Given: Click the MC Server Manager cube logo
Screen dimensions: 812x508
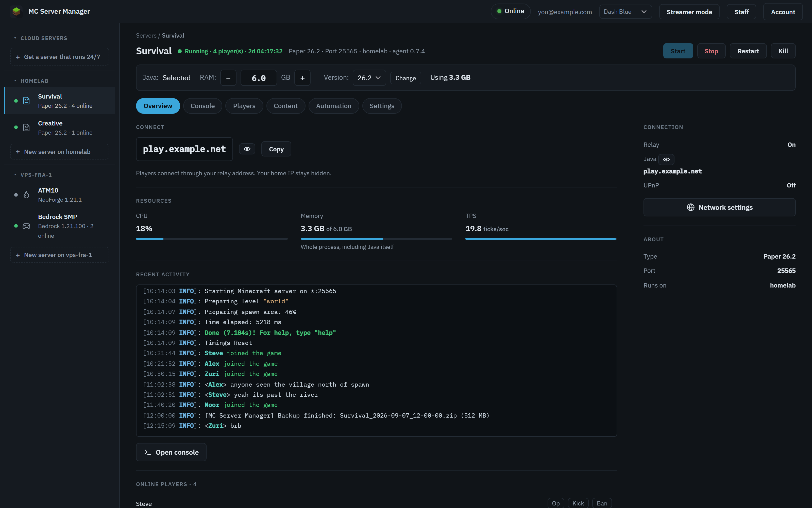Looking at the screenshot, I should tap(16, 11).
